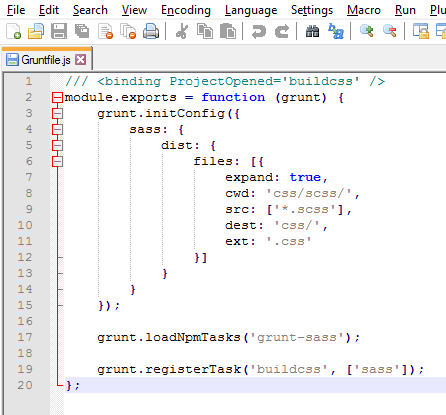Click the Close All documents icon
This screenshot has width=446, height=415.
pyautogui.click(x=128, y=31)
